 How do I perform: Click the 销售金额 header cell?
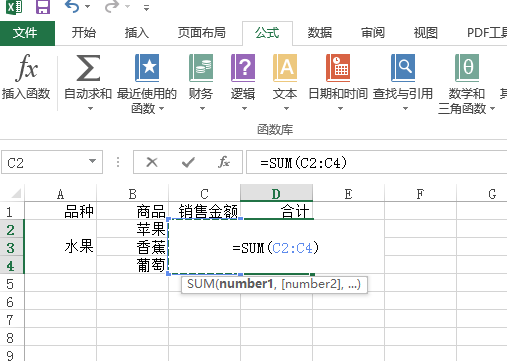[x=204, y=211]
